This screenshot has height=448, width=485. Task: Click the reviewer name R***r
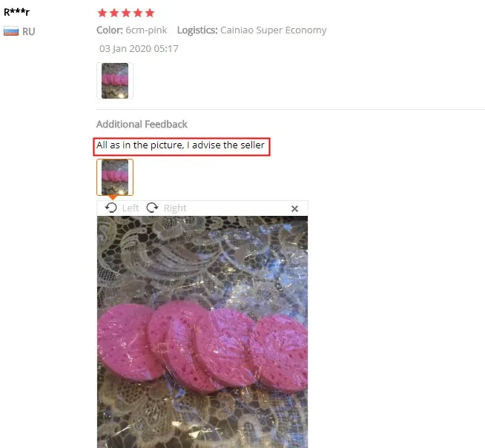(x=17, y=12)
